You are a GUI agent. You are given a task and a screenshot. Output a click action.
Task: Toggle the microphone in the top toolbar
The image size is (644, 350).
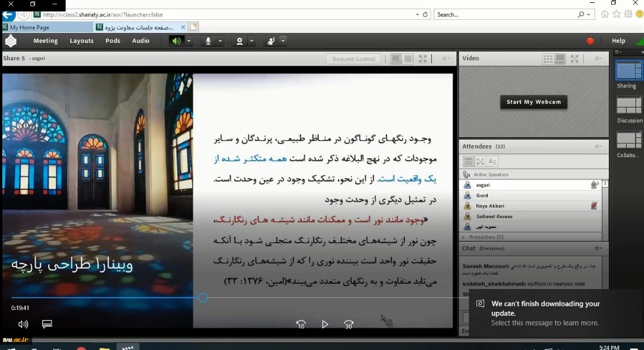(207, 41)
